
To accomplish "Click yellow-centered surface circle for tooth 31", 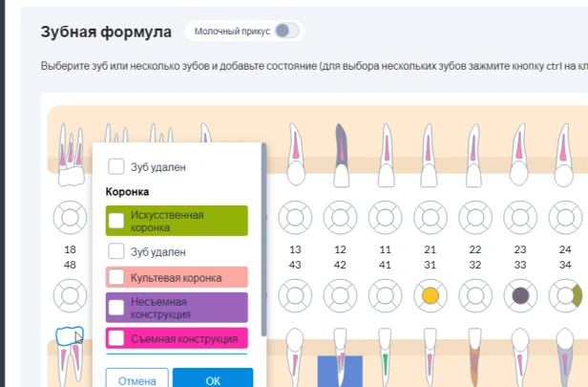I will (x=430, y=295).
